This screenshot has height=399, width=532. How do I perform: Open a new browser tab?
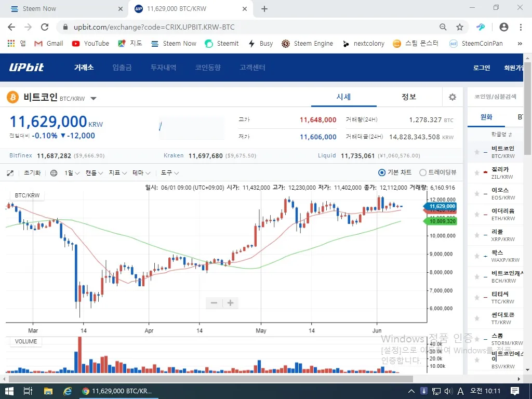click(x=264, y=9)
